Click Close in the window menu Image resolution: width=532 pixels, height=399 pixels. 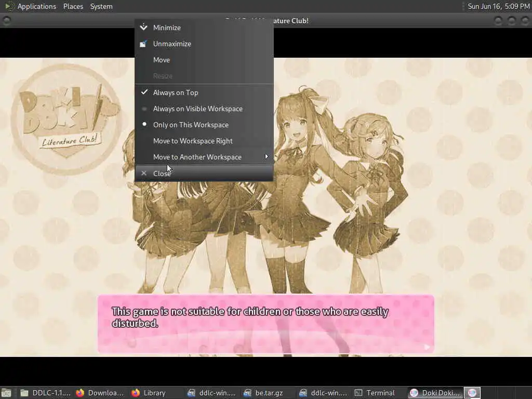click(204, 174)
